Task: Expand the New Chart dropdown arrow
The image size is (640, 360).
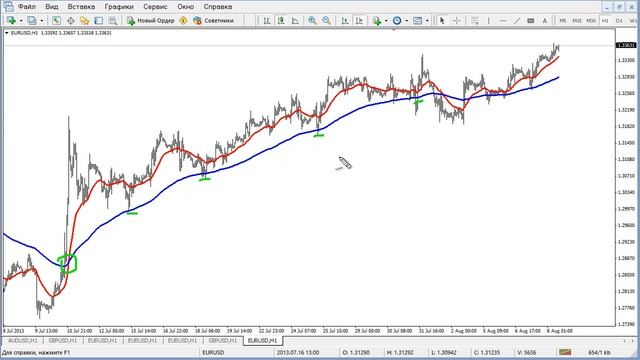Action: 21,21
